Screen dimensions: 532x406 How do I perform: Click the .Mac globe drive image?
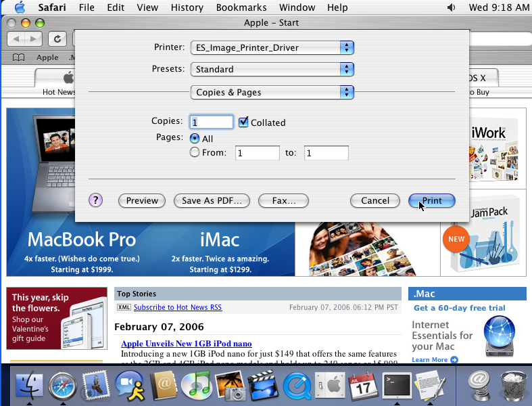(499, 336)
